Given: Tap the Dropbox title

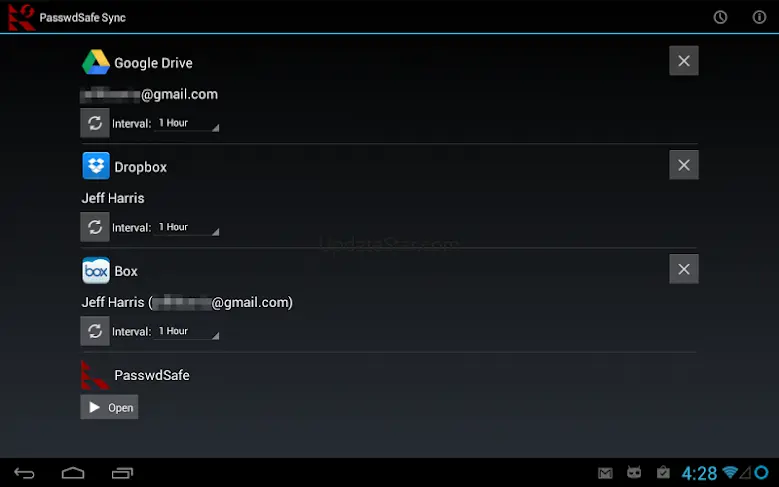Looking at the screenshot, I should click(141, 167).
